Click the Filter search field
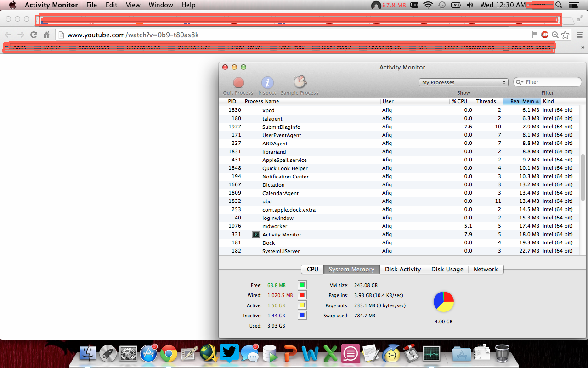 (x=548, y=82)
